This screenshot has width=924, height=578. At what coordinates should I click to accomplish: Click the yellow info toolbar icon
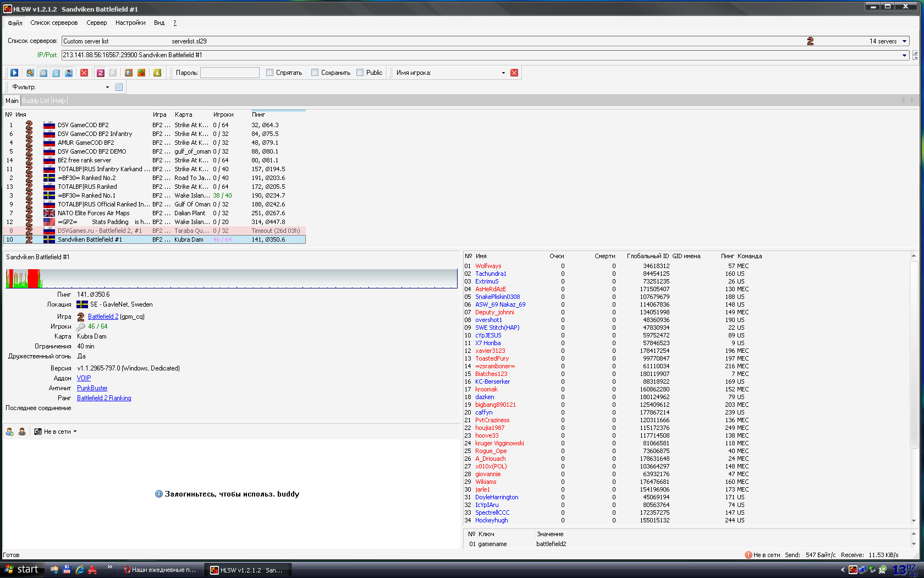(157, 73)
